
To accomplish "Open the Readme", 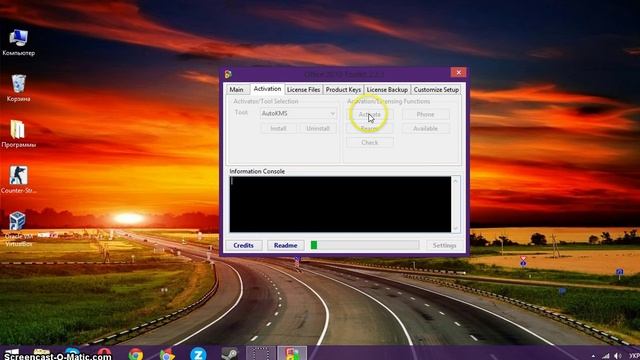I will click(286, 245).
